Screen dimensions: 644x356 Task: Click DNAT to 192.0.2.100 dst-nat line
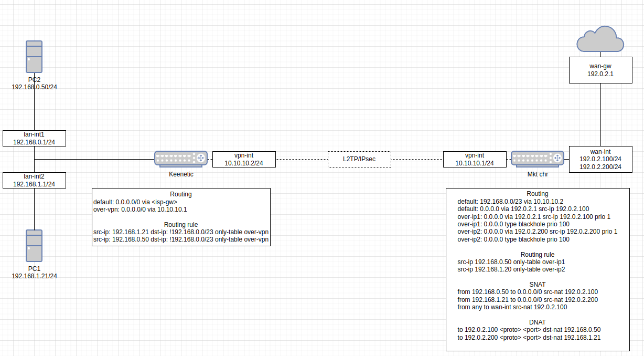(529, 330)
